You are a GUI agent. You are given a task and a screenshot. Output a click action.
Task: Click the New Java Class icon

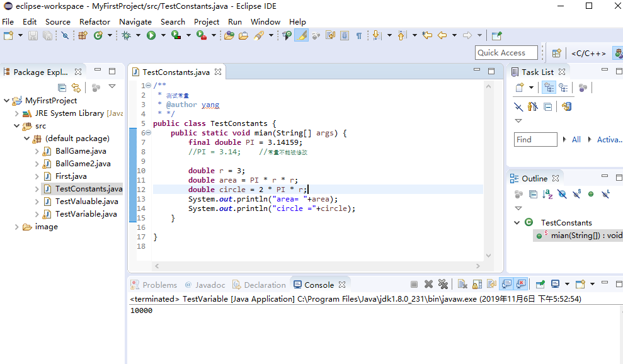point(98,35)
